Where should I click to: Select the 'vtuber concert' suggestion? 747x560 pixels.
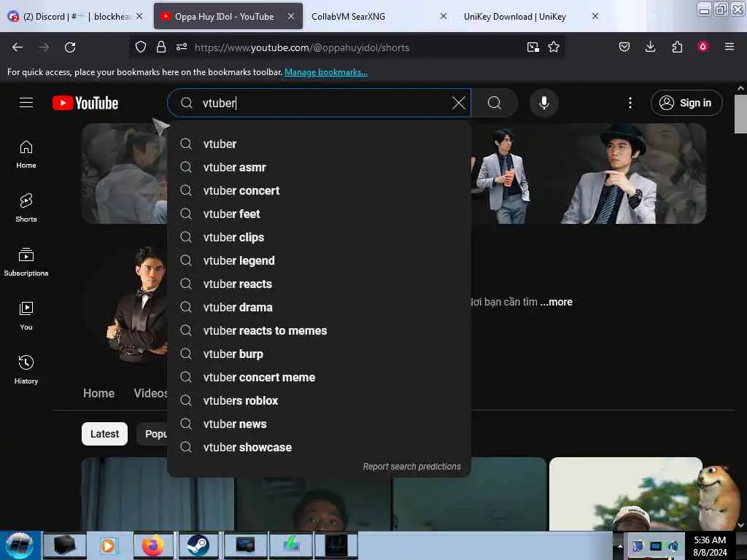click(320, 190)
